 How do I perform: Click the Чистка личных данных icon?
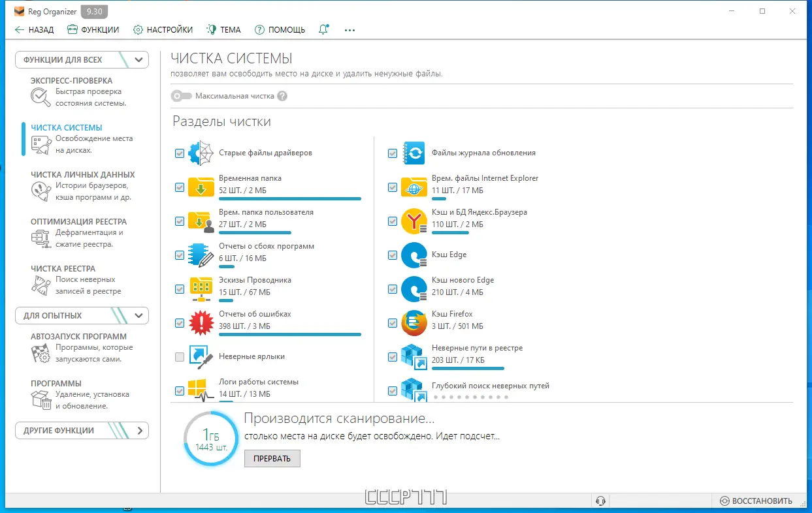pos(41,192)
